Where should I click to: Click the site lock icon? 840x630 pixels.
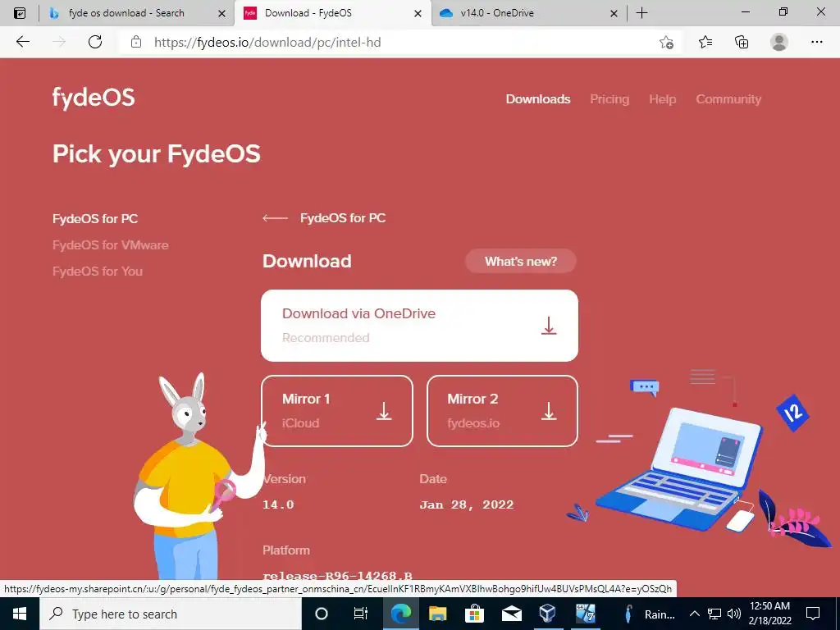[136, 42]
